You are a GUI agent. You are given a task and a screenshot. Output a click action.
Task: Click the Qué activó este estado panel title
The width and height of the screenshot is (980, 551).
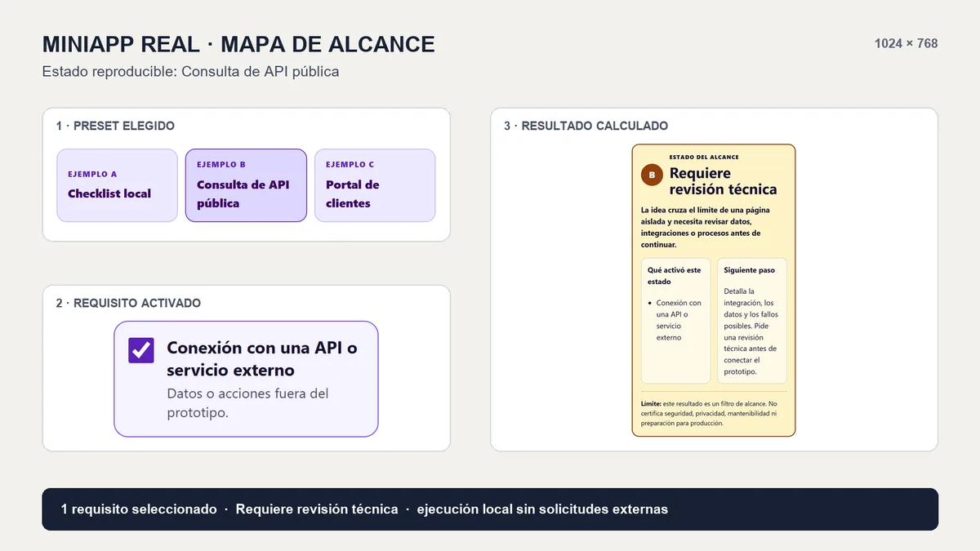(675, 276)
